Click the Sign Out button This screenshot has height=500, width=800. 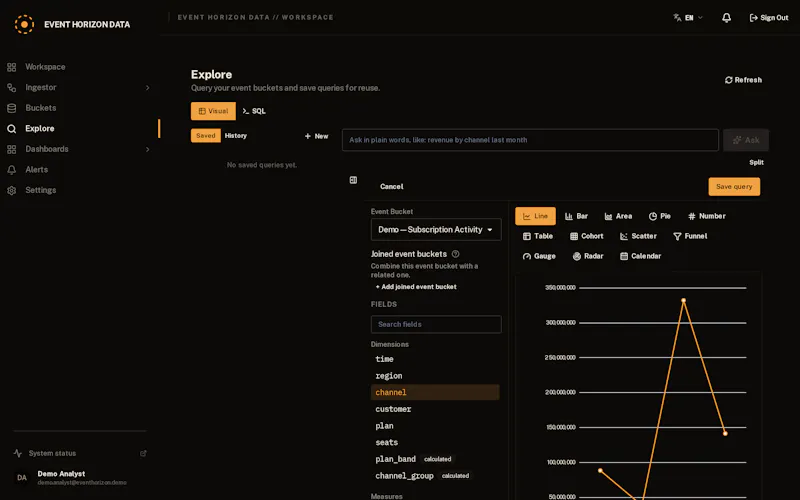click(769, 17)
